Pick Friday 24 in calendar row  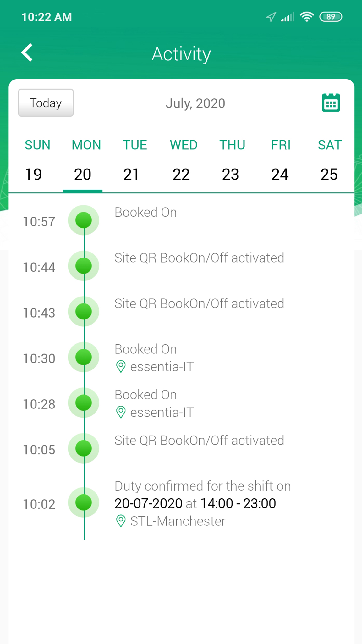280,174
